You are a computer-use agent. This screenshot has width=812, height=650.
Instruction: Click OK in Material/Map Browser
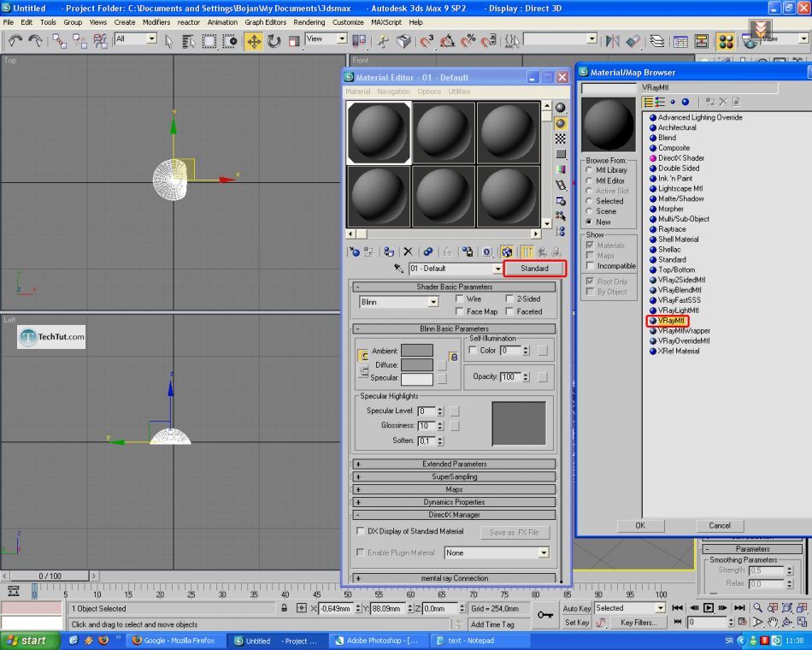pos(640,526)
